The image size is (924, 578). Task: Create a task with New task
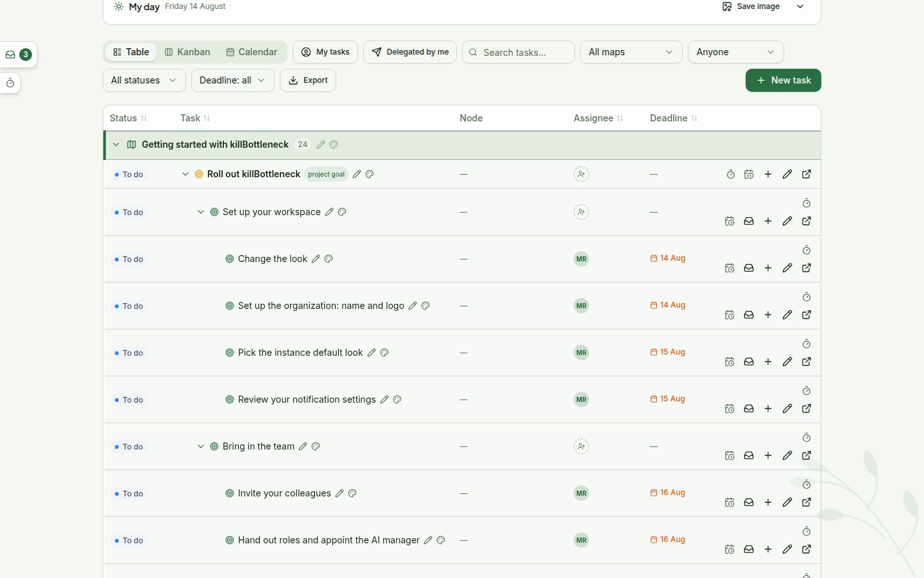point(783,80)
